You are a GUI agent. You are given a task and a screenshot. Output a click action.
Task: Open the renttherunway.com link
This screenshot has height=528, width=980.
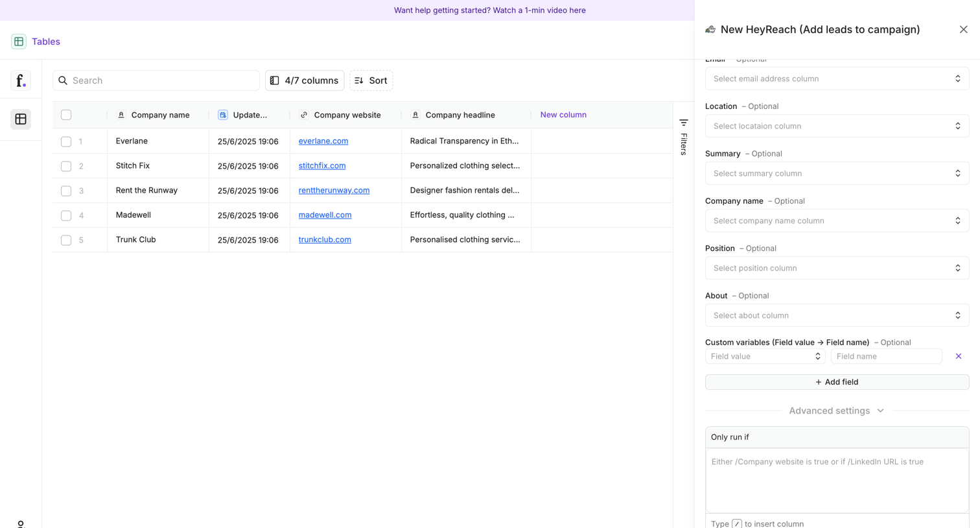coord(334,190)
